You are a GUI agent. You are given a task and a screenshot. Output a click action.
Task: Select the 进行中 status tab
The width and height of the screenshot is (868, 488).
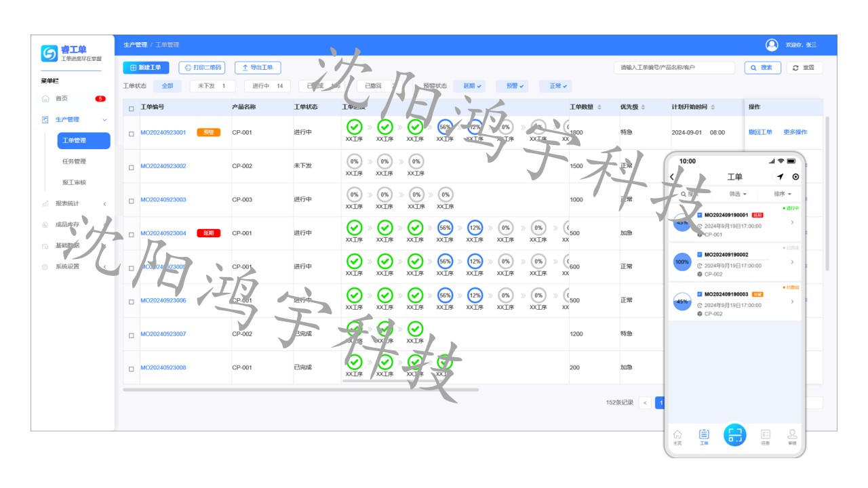pyautogui.click(x=267, y=86)
